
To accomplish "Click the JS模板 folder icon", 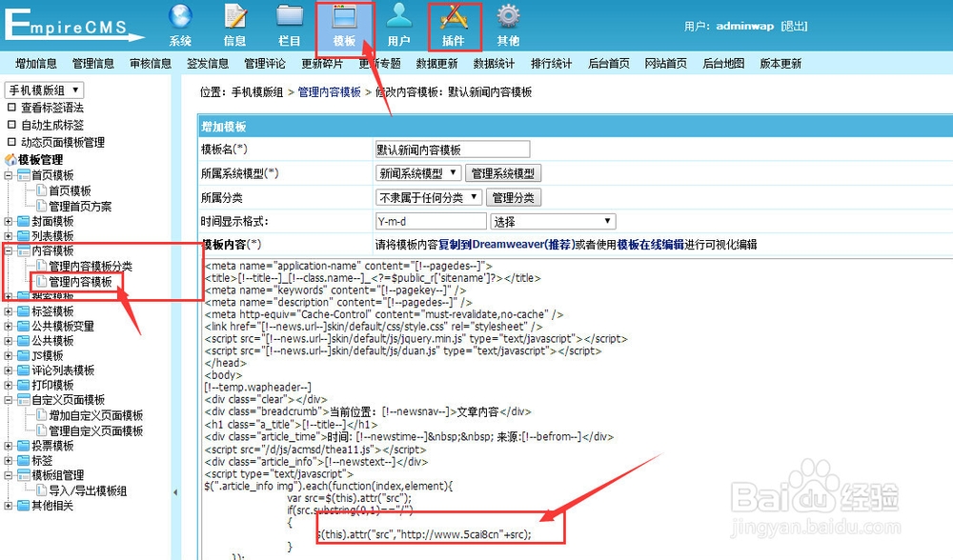I will coord(24,355).
